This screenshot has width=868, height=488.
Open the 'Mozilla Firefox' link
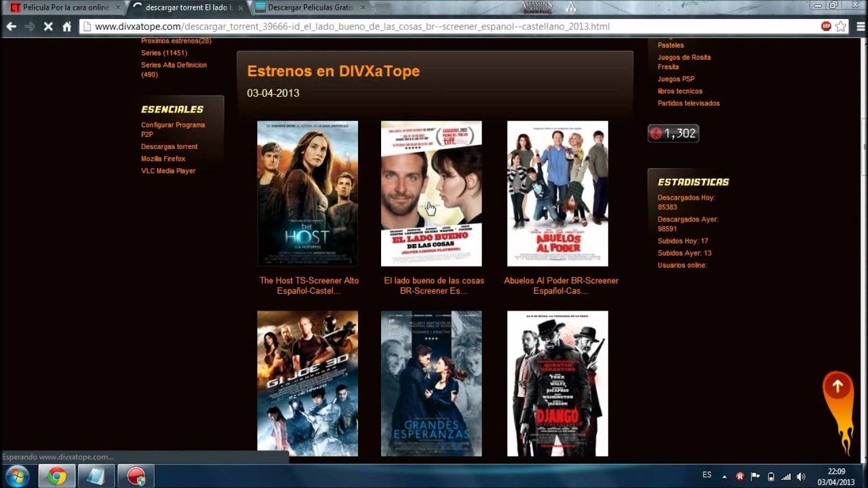[x=164, y=159]
